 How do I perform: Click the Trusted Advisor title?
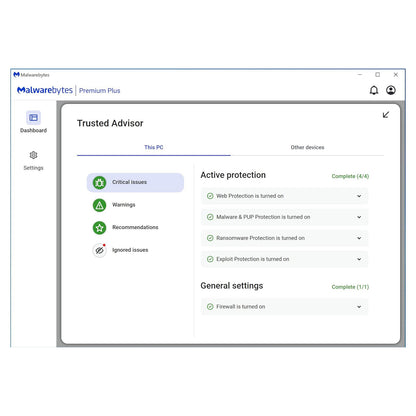(110, 123)
